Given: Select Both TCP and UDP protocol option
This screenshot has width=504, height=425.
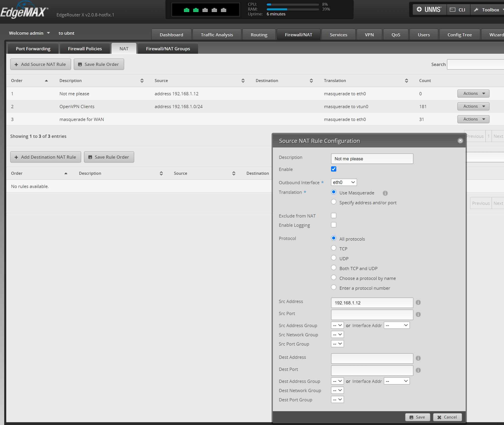Looking at the screenshot, I should coord(334,268).
